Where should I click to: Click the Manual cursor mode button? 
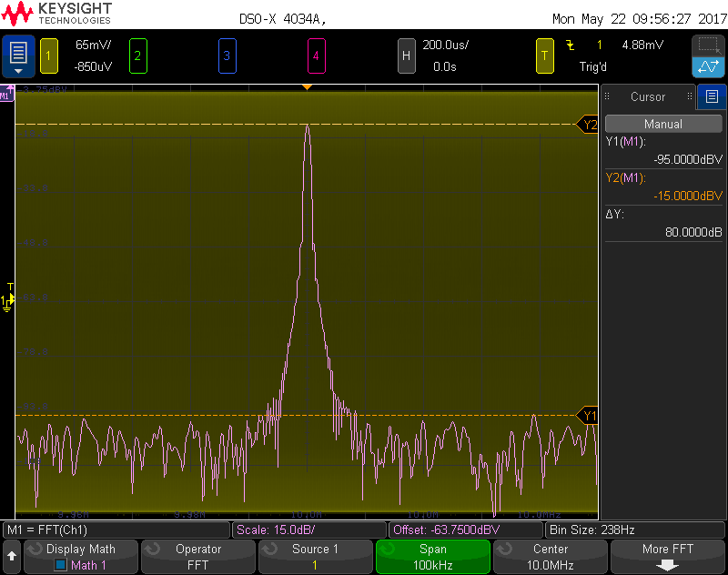click(663, 124)
